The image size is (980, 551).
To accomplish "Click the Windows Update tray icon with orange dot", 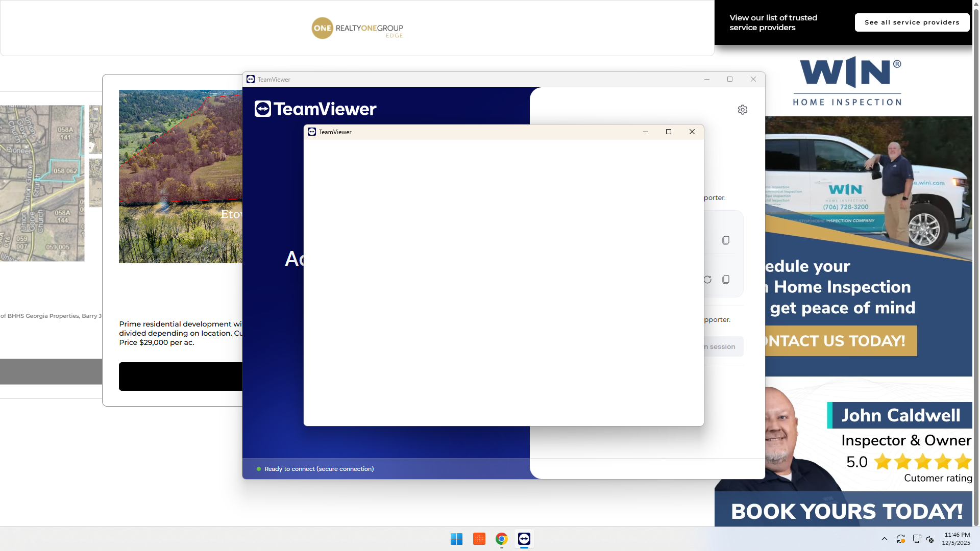I will tap(900, 539).
